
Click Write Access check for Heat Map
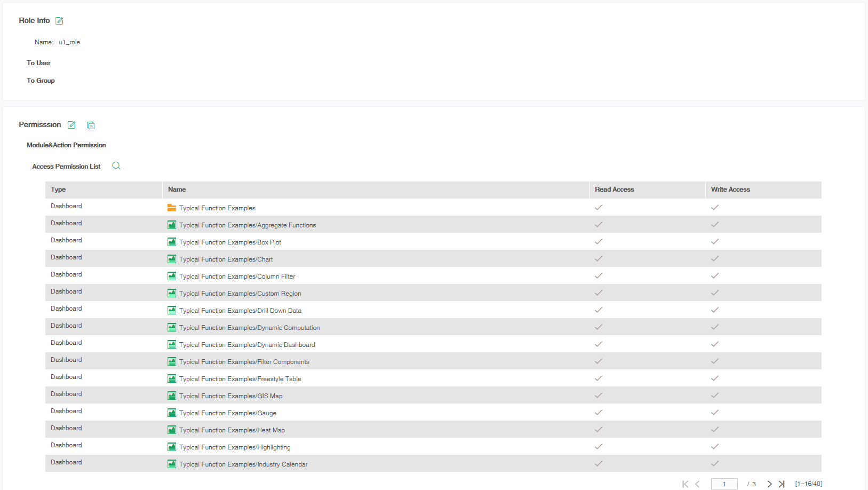click(715, 429)
